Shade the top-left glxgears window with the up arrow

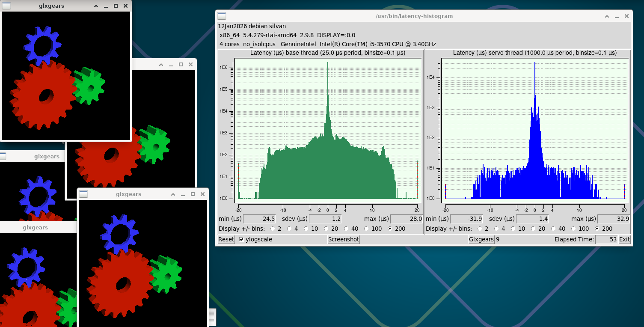(x=95, y=6)
